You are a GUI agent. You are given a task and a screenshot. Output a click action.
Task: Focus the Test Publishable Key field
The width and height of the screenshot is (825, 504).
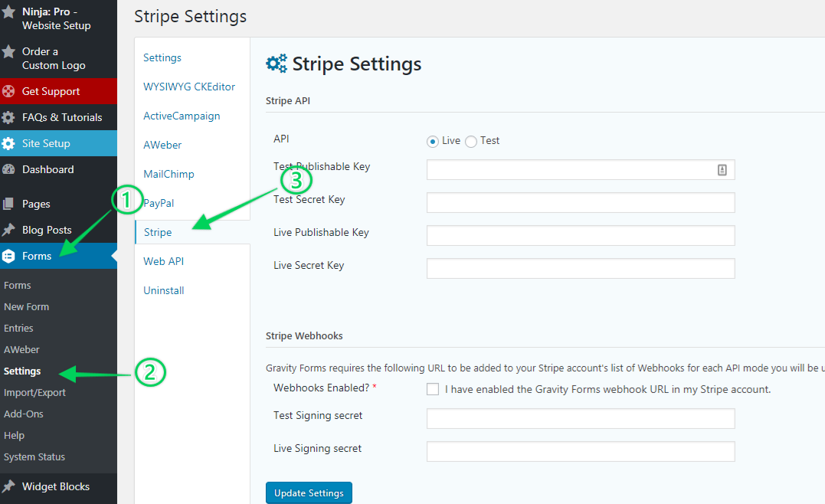pos(581,170)
